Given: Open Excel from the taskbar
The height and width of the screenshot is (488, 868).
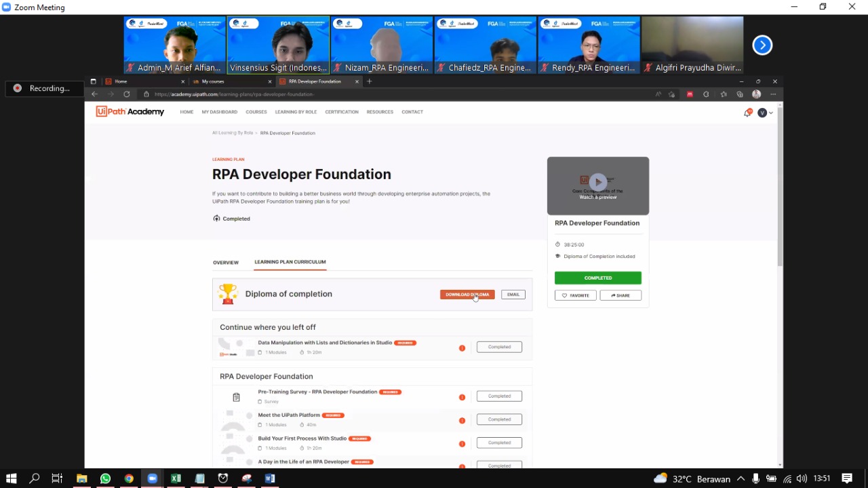Looking at the screenshot, I should point(176,478).
